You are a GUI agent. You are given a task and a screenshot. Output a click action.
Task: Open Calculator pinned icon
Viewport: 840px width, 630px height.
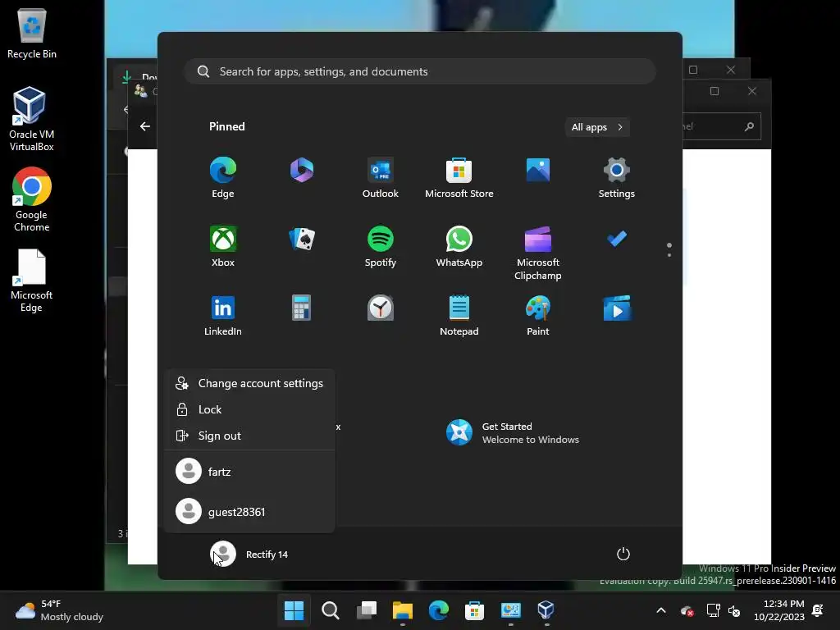(302, 308)
